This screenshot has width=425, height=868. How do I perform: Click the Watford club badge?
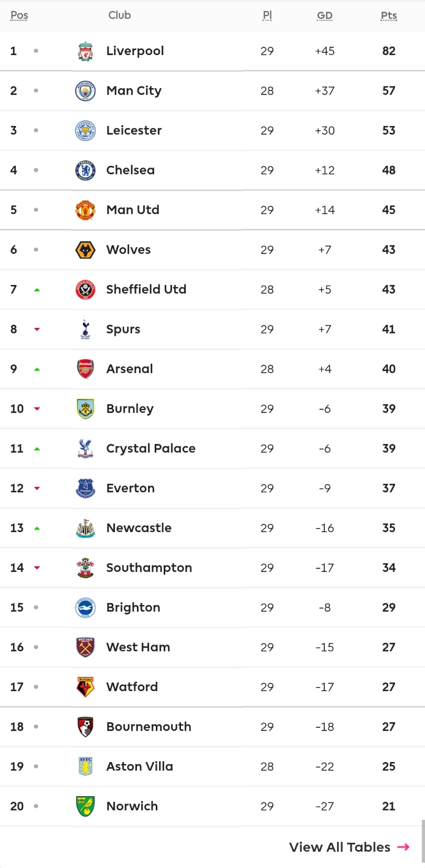[85, 687]
